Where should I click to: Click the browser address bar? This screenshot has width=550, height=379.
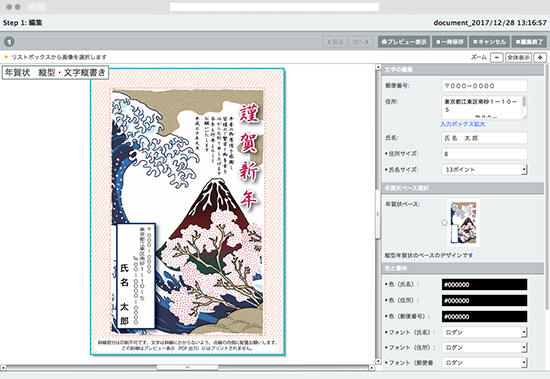click(274, 7)
